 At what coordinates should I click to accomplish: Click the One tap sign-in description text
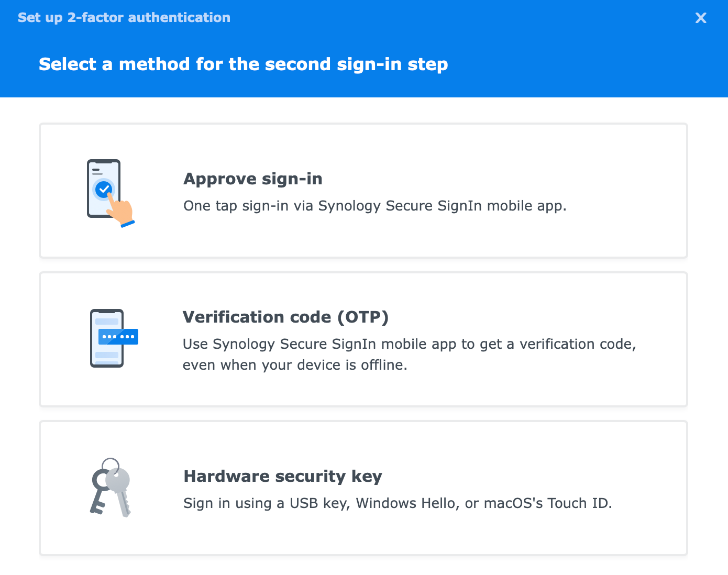(374, 206)
